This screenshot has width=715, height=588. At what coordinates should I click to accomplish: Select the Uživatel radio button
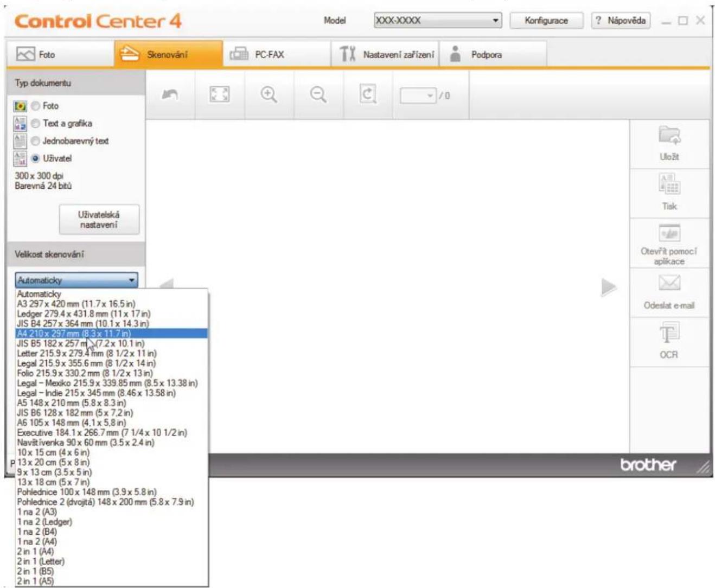point(36,158)
